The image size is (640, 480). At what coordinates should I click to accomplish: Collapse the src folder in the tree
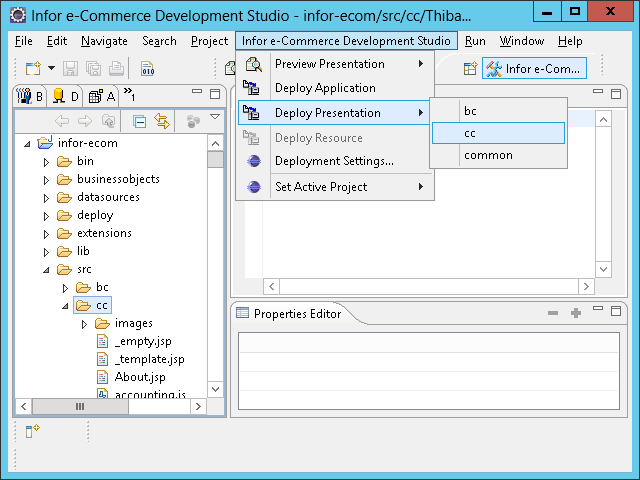click(x=46, y=270)
